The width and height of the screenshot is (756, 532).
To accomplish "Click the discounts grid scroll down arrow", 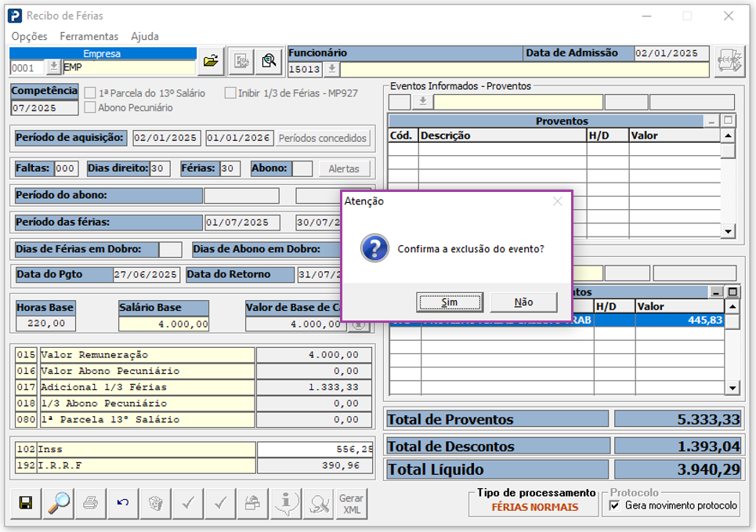I will [732, 387].
